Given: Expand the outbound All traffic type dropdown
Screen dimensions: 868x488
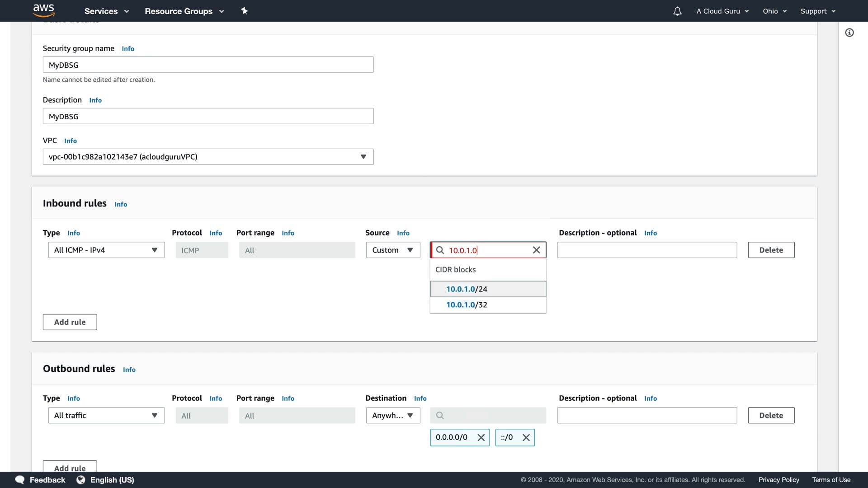Looking at the screenshot, I should point(106,416).
